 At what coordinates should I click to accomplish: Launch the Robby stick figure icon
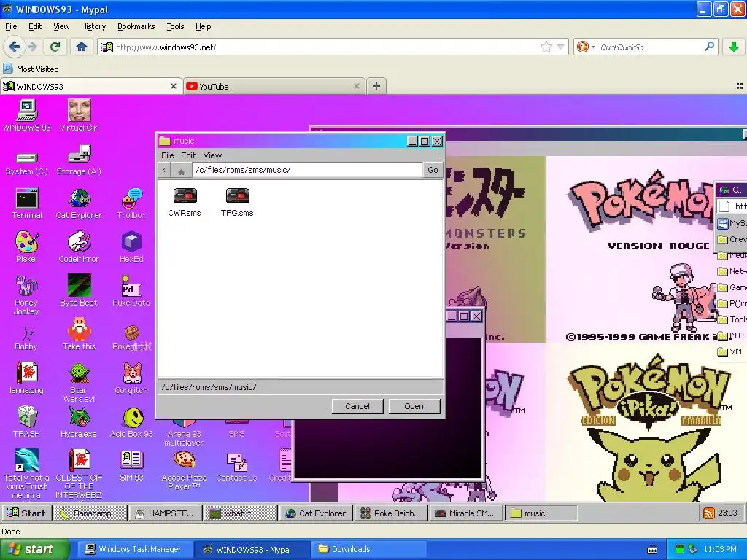[27, 338]
